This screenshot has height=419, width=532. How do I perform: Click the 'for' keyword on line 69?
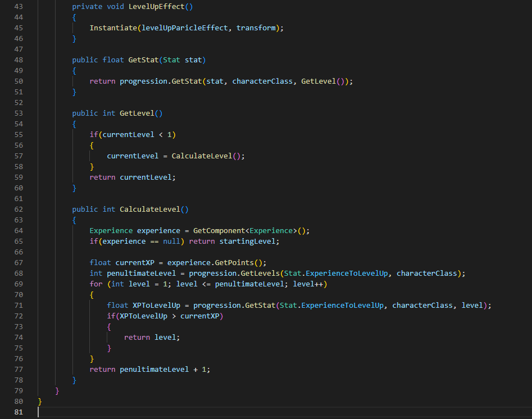pyautogui.click(x=96, y=284)
